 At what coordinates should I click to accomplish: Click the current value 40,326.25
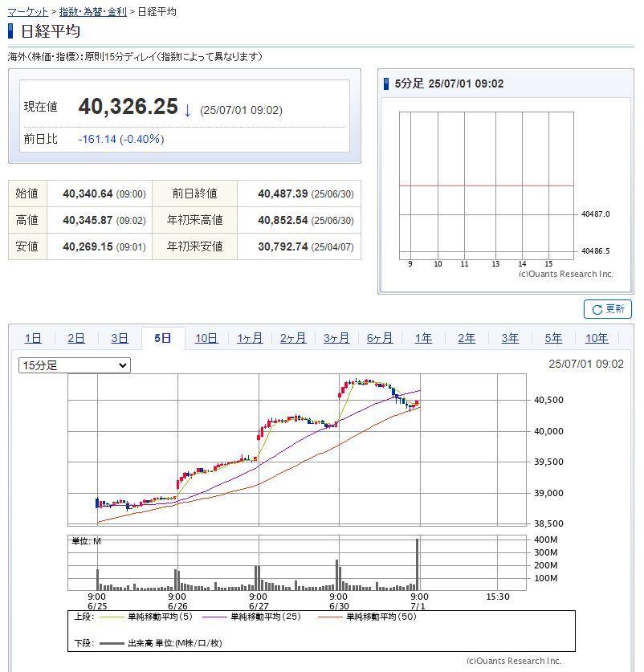[x=128, y=106]
